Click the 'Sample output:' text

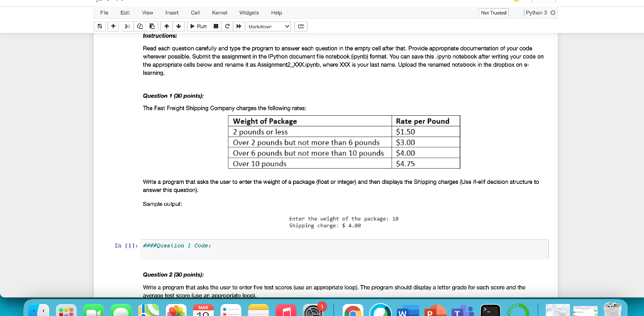pyautogui.click(x=162, y=204)
